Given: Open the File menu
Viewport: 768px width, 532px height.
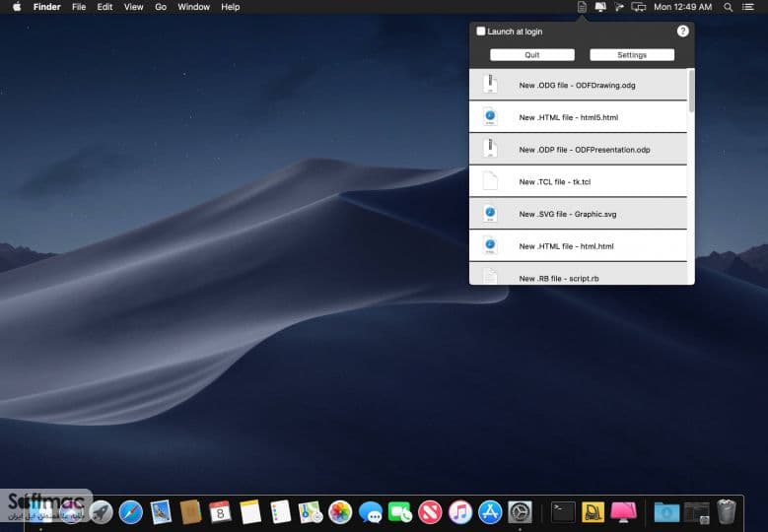Looking at the screenshot, I should pyautogui.click(x=79, y=7).
